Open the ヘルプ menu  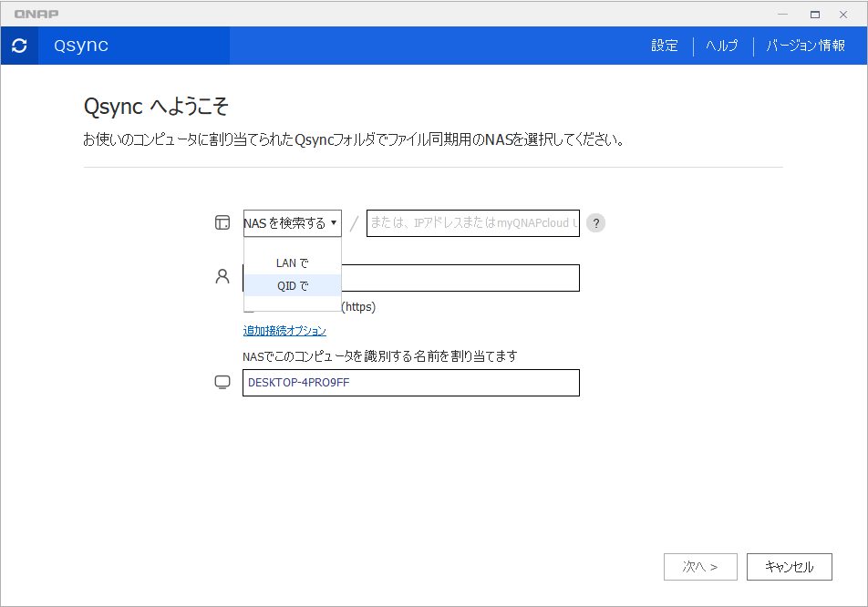(722, 46)
